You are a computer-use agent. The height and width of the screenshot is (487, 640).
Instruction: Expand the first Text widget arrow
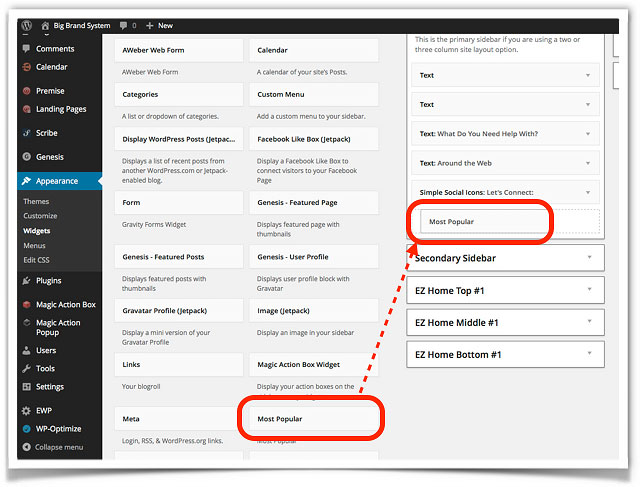(588, 75)
